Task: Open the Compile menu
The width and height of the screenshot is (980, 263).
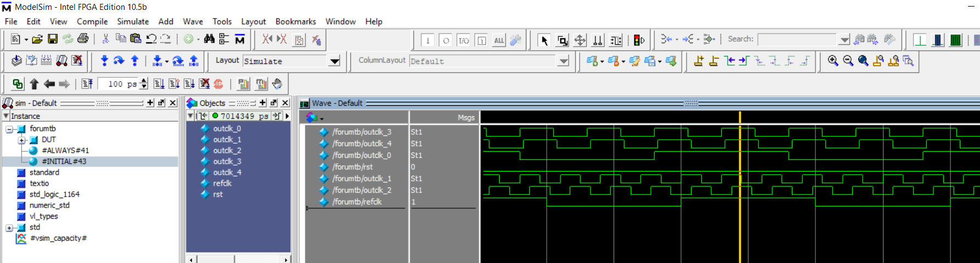Action: click(x=92, y=21)
